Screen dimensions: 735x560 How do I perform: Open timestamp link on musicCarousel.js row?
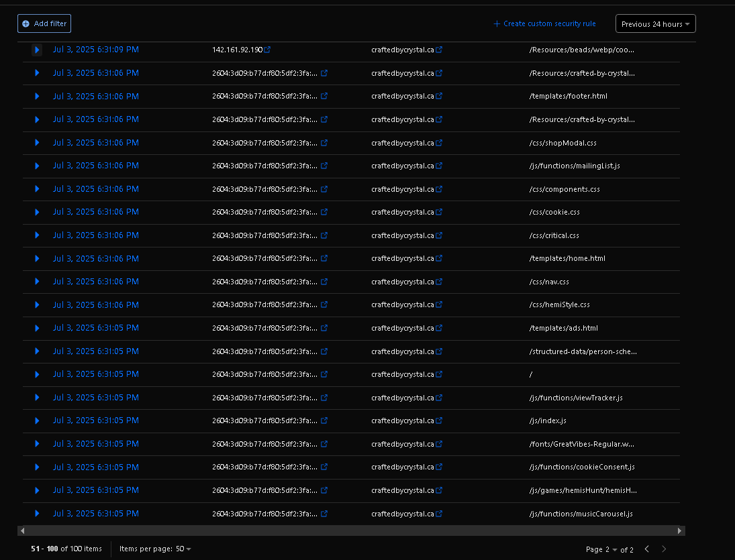point(95,514)
